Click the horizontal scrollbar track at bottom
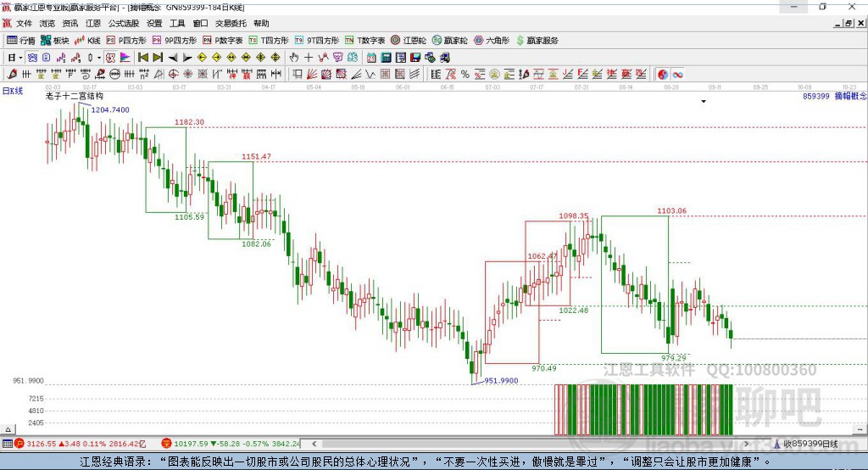 click(531, 444)
